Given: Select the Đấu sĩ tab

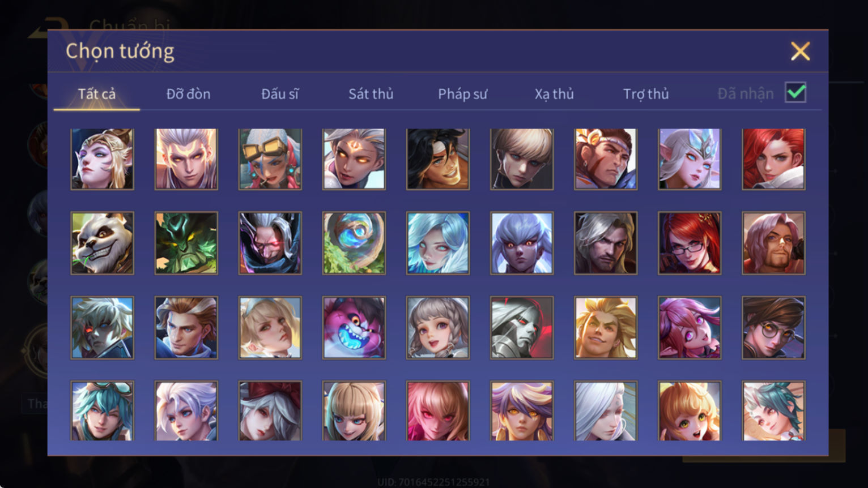Looking at the screenshot, I should [x=279, y=94].
